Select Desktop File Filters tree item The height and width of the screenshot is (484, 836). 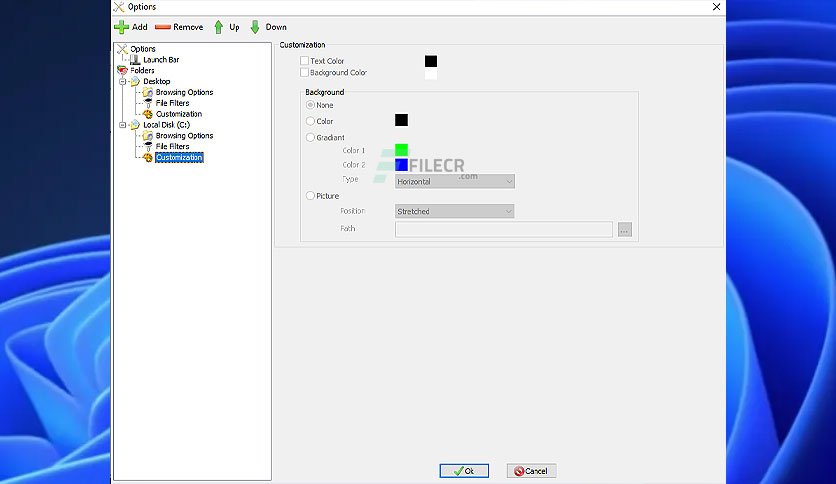tap(172, 103)
